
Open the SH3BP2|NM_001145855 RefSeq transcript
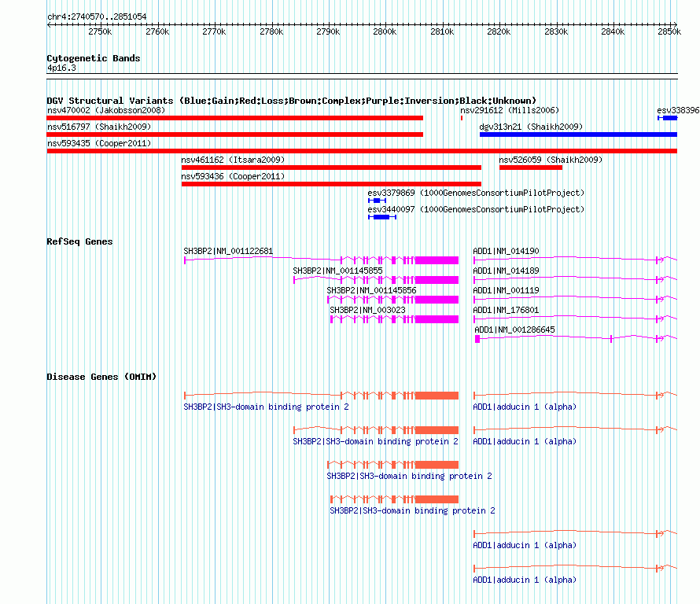click(x=376, y=279)
